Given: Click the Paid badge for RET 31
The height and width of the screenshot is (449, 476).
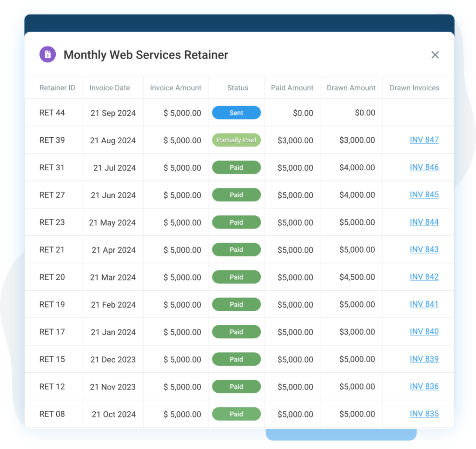Looking at the screenshot, I should tap(236, 167).
